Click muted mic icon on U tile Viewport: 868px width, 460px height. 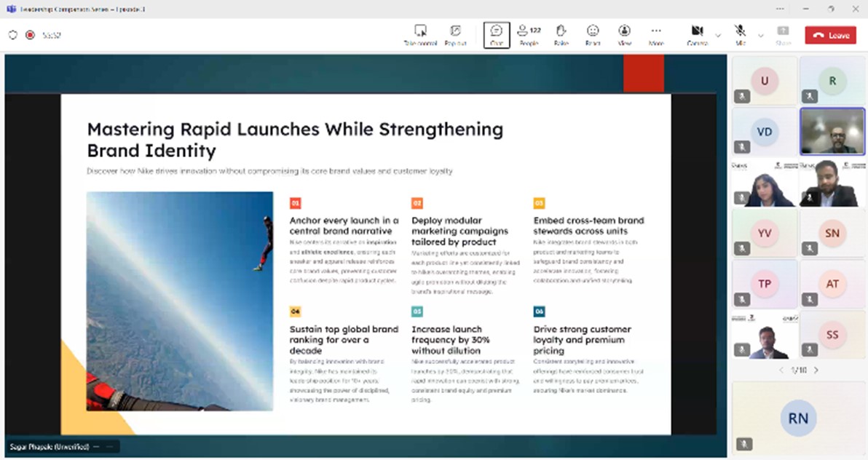click(742, 96)
